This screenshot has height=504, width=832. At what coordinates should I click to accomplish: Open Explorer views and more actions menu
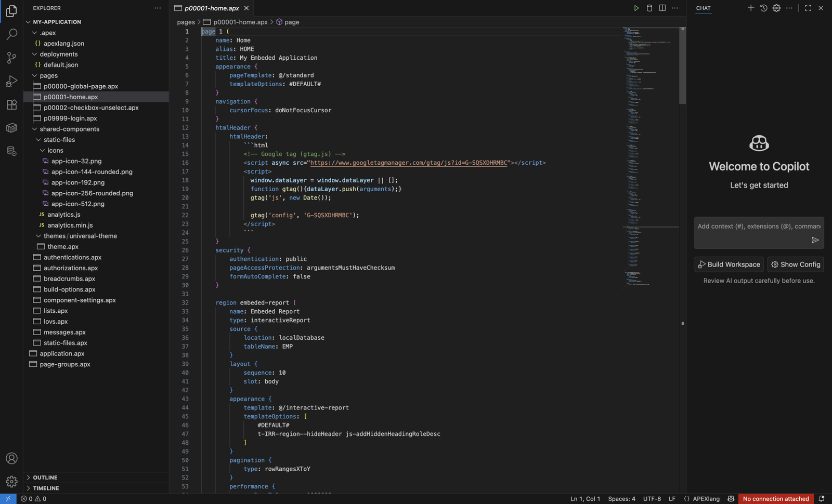pos(158,8)
